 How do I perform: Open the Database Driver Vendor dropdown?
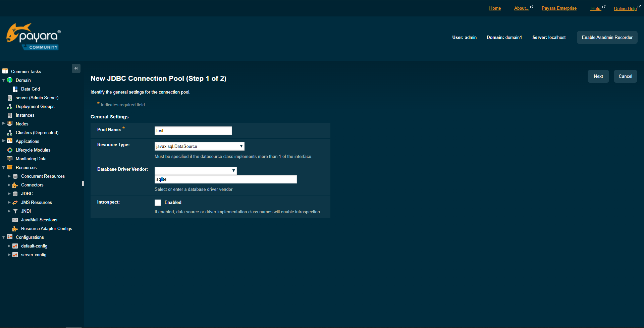[233, 170]
